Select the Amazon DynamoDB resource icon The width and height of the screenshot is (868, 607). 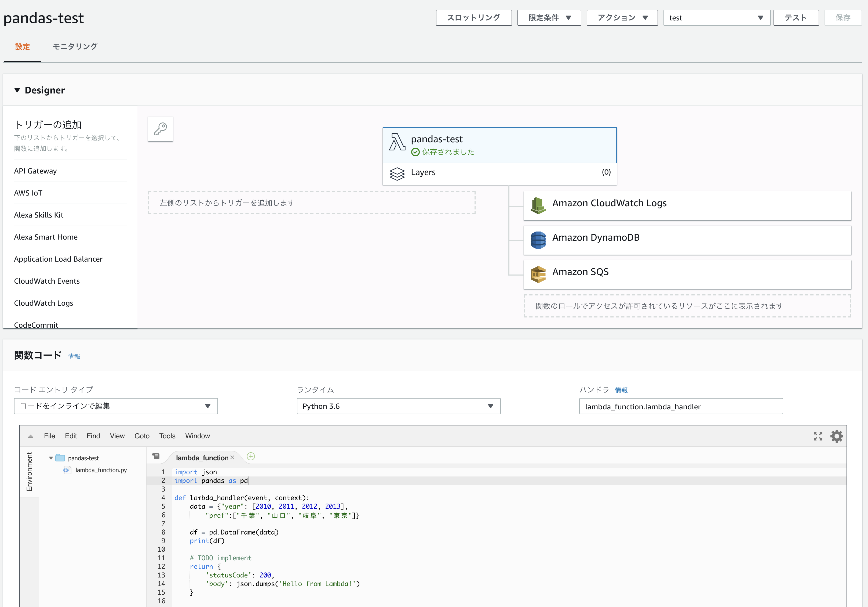point(538,240)
